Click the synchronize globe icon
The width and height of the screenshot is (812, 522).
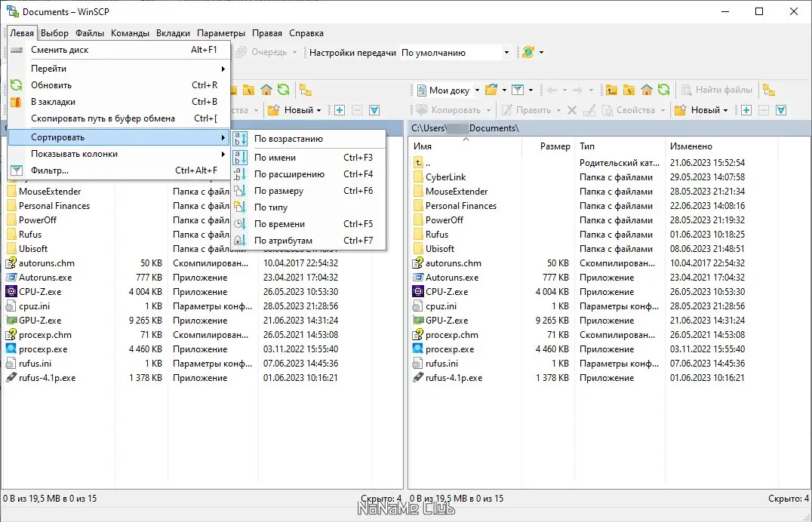click(x=527, y=52)
